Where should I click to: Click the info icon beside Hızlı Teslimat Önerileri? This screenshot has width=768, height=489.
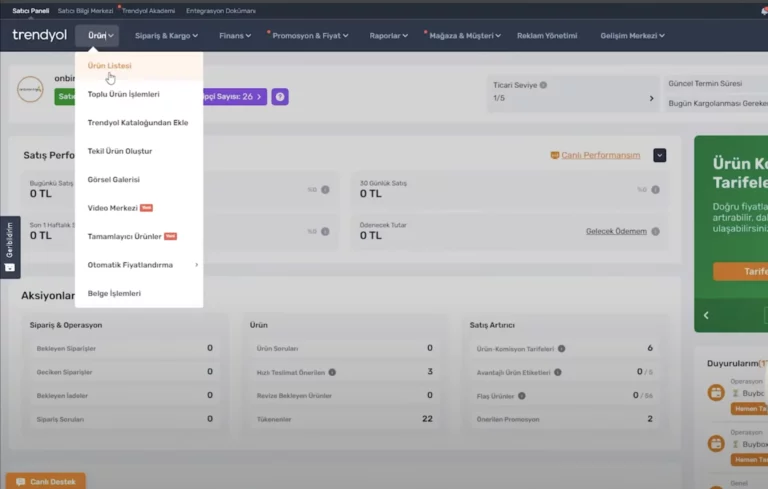coord(332,372)
